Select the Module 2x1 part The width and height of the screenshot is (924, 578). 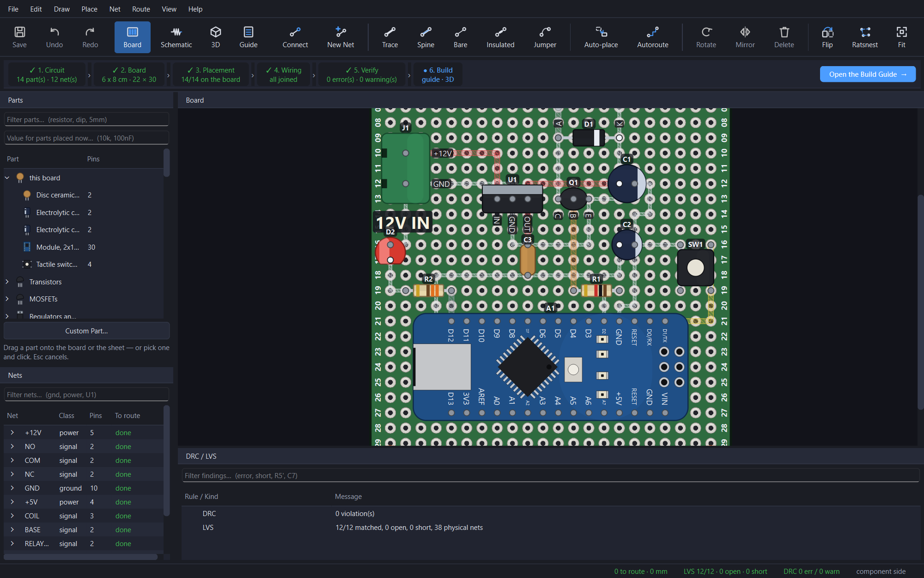84,247
